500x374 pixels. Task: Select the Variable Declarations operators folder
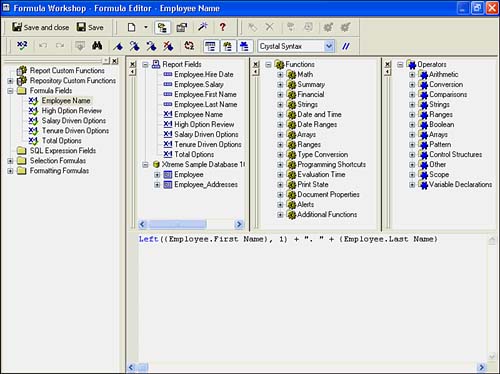[x=460, y=184]
